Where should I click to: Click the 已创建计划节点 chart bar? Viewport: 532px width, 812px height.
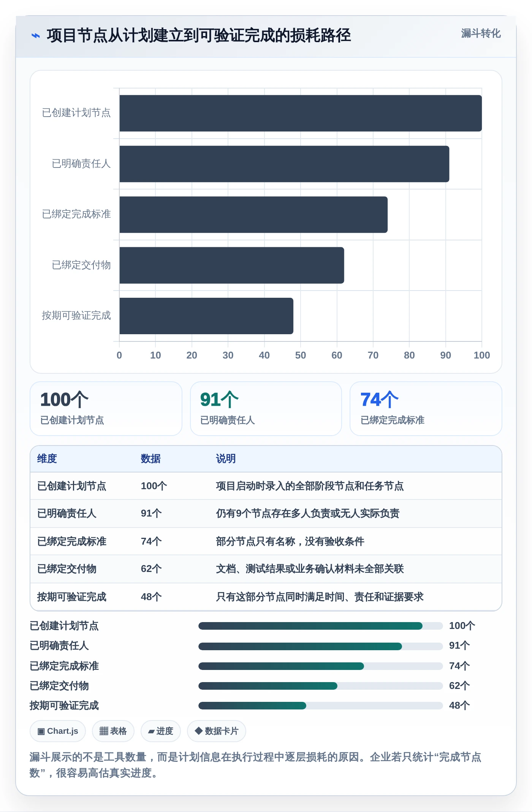click(x=301, y=113)
